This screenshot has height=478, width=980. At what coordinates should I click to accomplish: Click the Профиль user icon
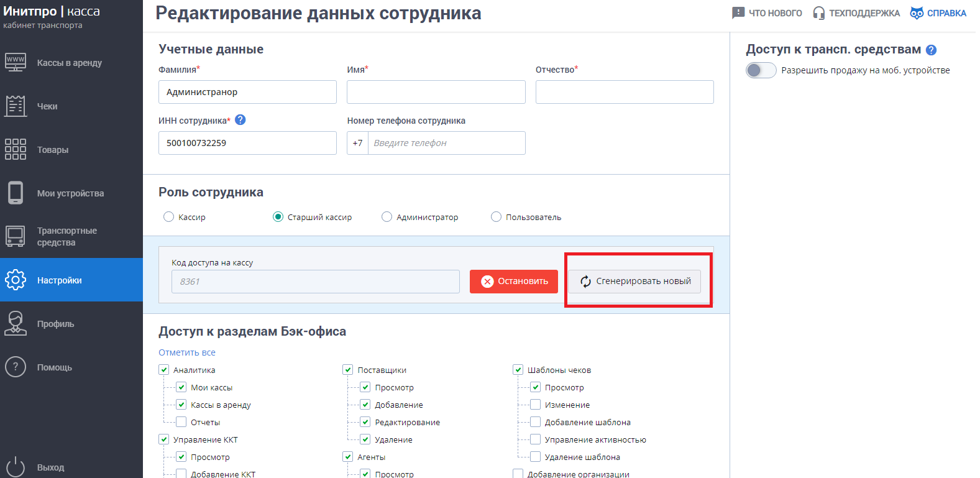(16, 324)
